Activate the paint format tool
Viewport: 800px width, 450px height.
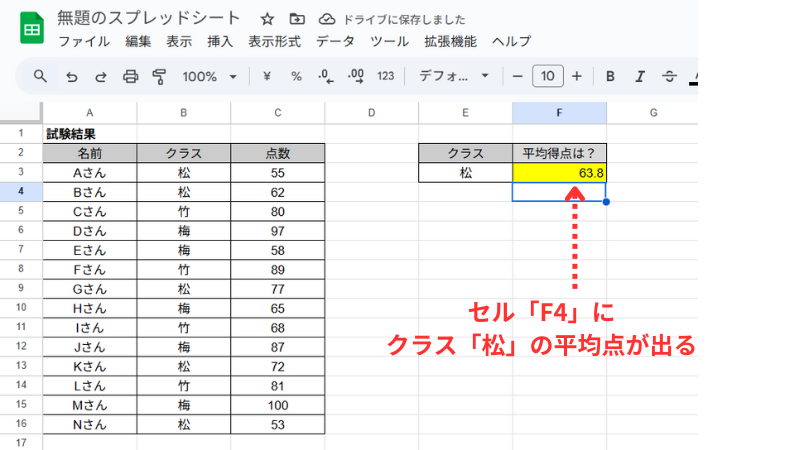coord(159,77)
